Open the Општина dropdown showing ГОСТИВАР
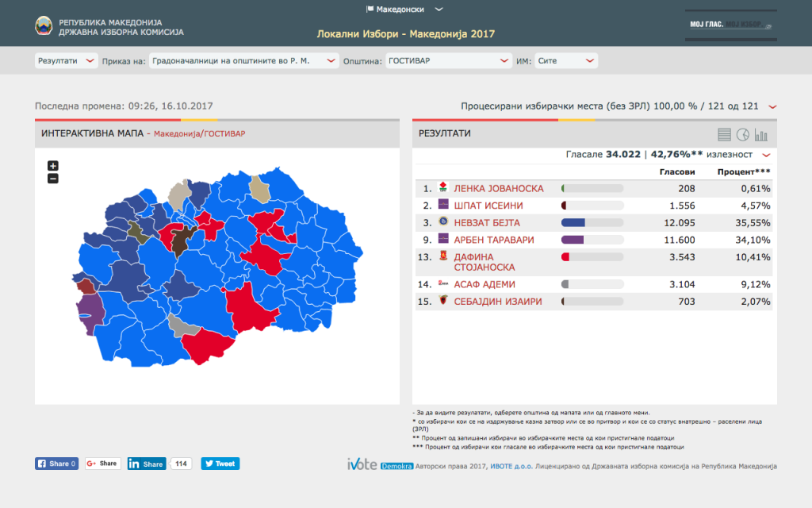This screenshot has width=812, height=508. [x=448, y=61]
